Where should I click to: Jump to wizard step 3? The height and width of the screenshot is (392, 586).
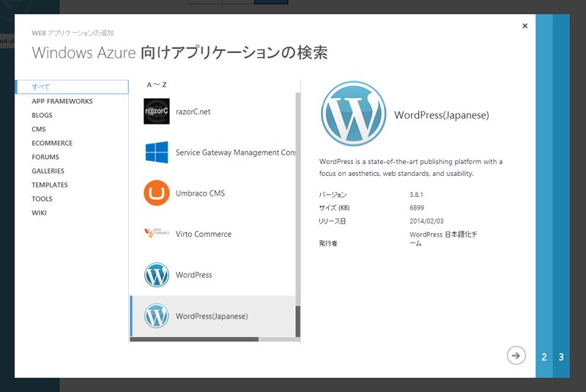click(561, 357)
